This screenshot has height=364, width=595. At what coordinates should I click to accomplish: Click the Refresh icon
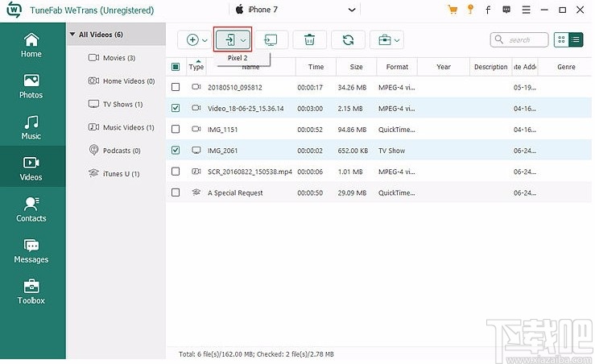(348, 39)
